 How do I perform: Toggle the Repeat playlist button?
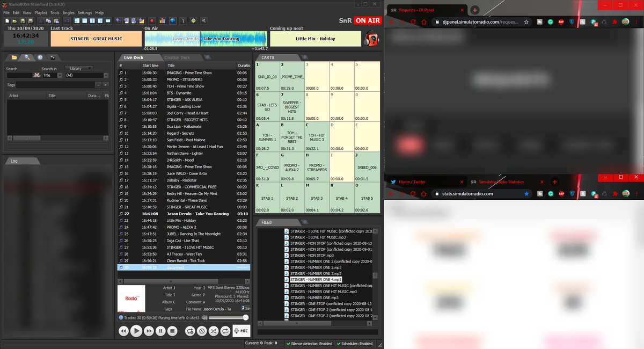[x=225, y=331]
